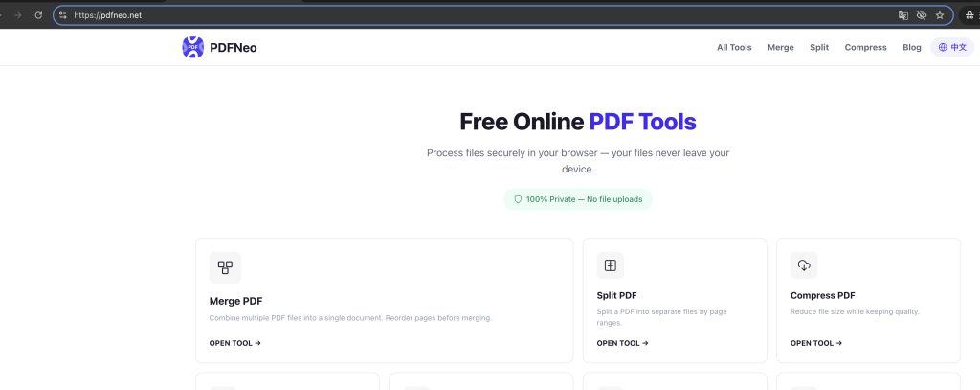
Task: Bookmark page with the star icon
Action: pos(940,15)
